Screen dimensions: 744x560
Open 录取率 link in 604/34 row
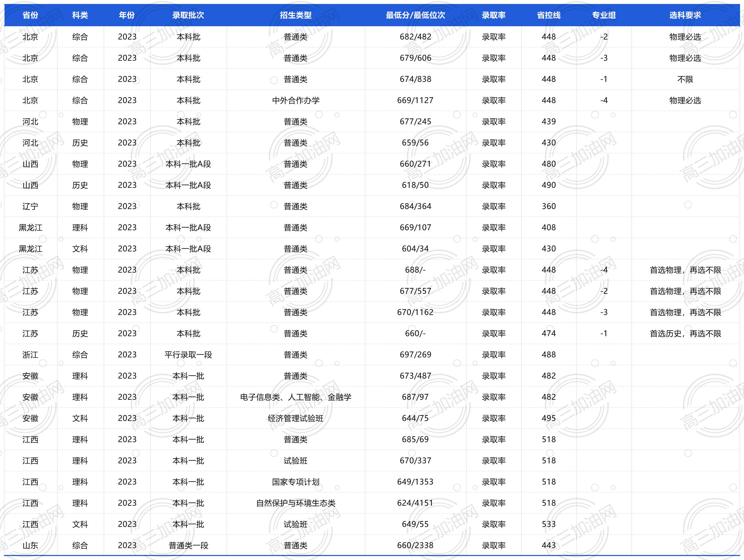click(x=494, y=248)
